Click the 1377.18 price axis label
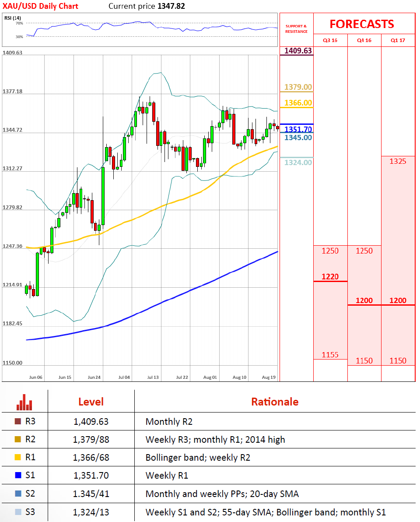The height and width of the screenshot is (522, 420). click(x=12, y=91)
